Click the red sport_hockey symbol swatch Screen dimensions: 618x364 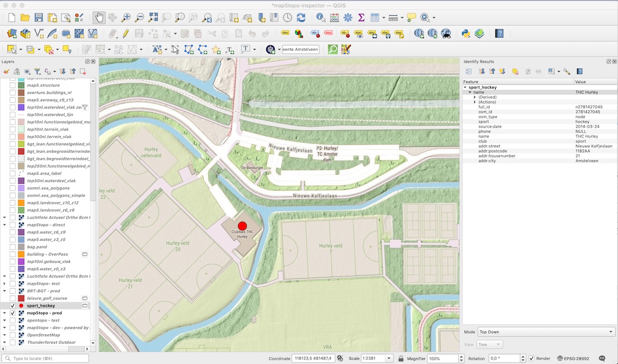coord(21,306)
